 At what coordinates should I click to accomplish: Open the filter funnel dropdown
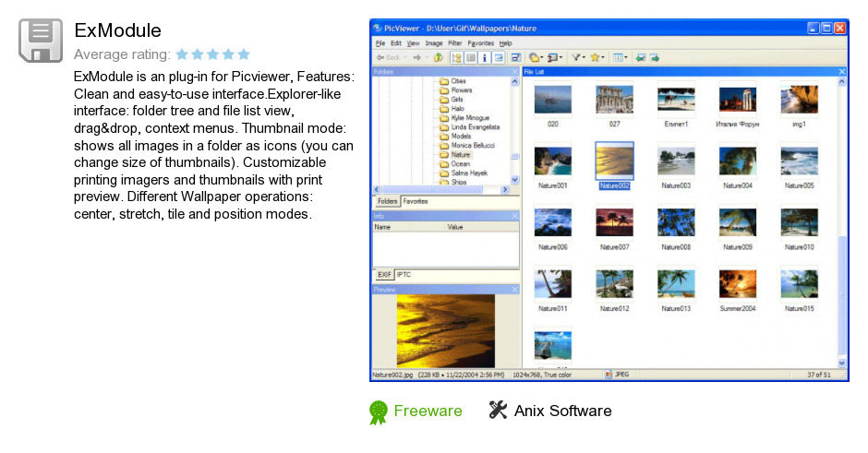pyautogui.click(x=578, y=57)
